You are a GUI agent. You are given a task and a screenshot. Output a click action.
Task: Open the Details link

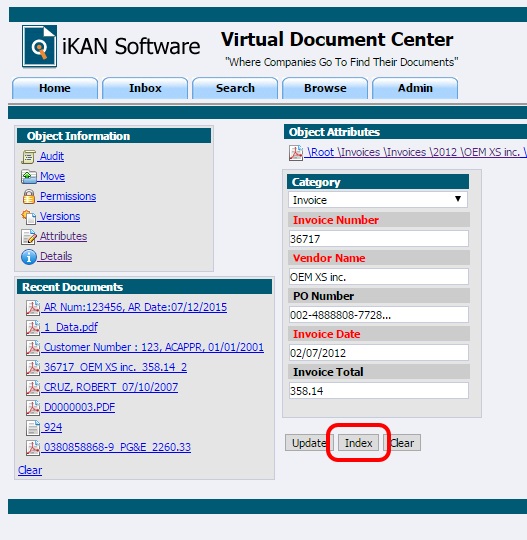56,256
